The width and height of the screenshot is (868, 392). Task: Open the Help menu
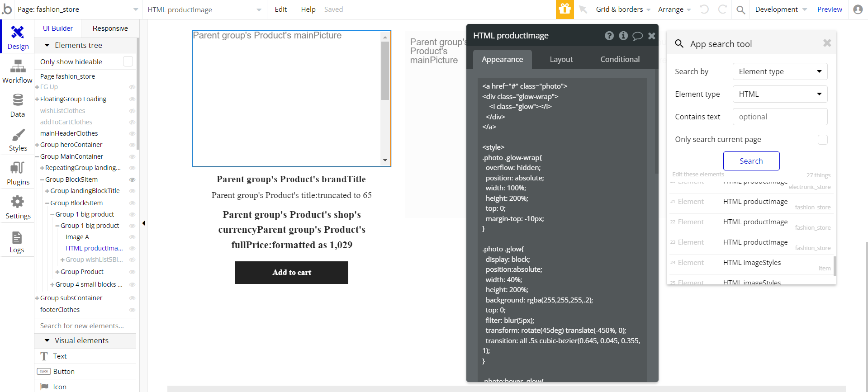(308, 9)
